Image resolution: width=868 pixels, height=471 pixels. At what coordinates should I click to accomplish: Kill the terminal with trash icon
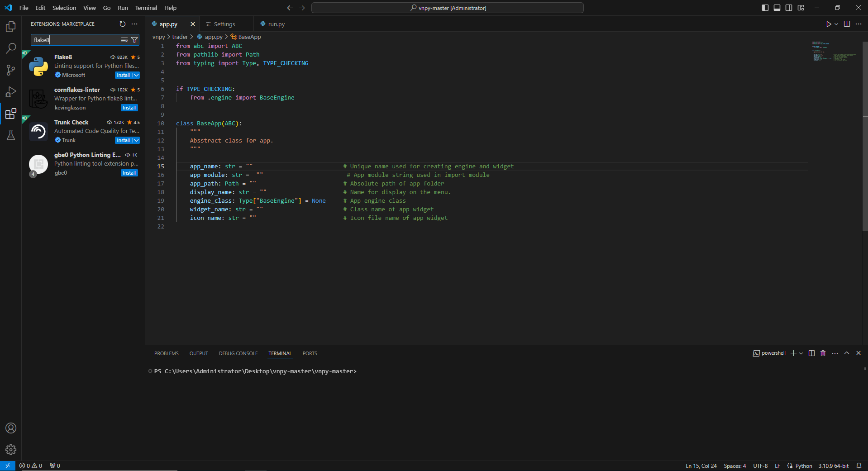pos(823,353)
